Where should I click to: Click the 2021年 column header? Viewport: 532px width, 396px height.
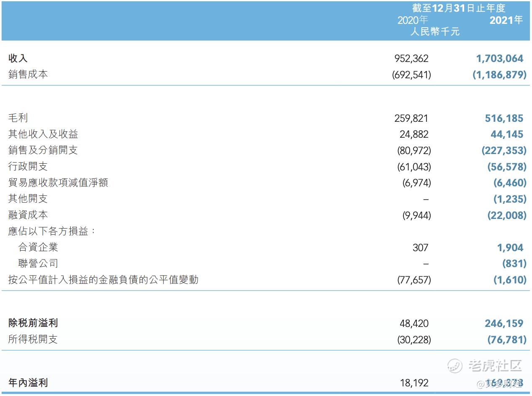(506, 20)
